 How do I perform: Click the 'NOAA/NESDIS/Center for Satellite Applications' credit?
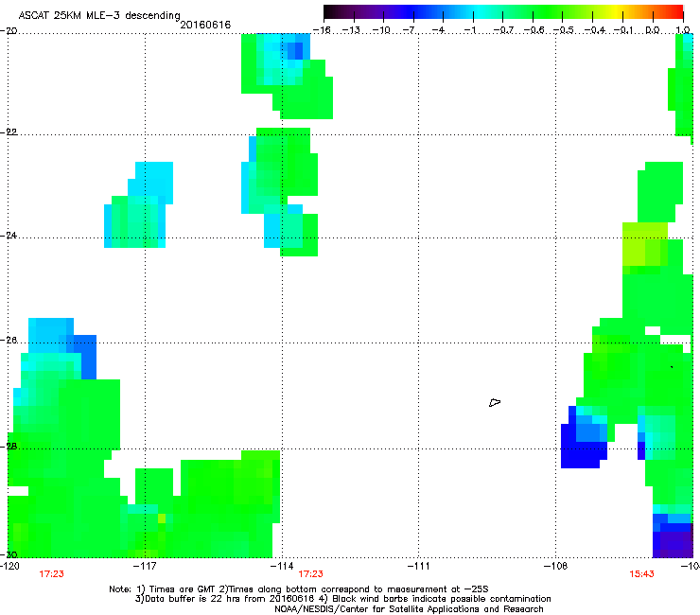[x=409, y=609]
